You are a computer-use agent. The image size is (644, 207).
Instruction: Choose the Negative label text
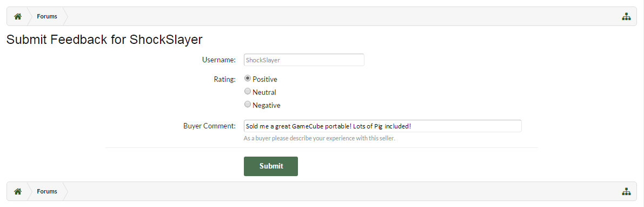[x=267, y=105]
